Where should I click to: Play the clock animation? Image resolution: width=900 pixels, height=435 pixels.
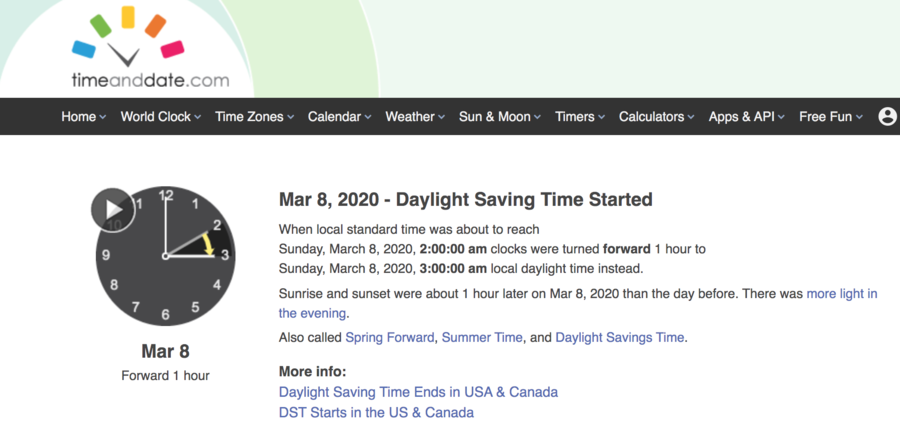point(113,210)
